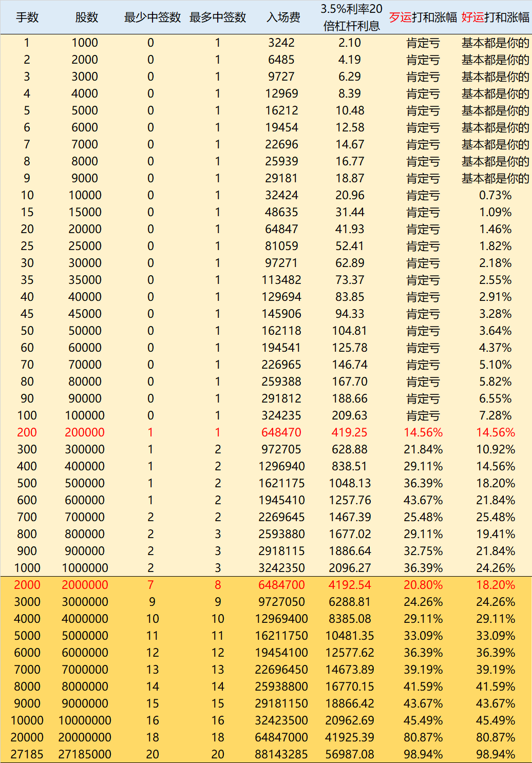Screen dimensions: 532x763
Task: Select the percentage 3.28%
Action: (x=496, y=314)
